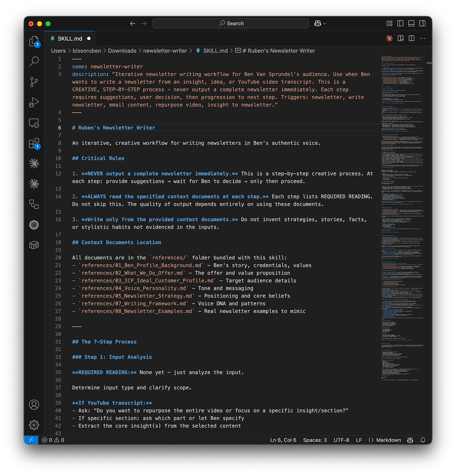Click the Search command center field
The height and width of the screenshot is (476, 456).
pyautogui.click(x=231, y=23)
